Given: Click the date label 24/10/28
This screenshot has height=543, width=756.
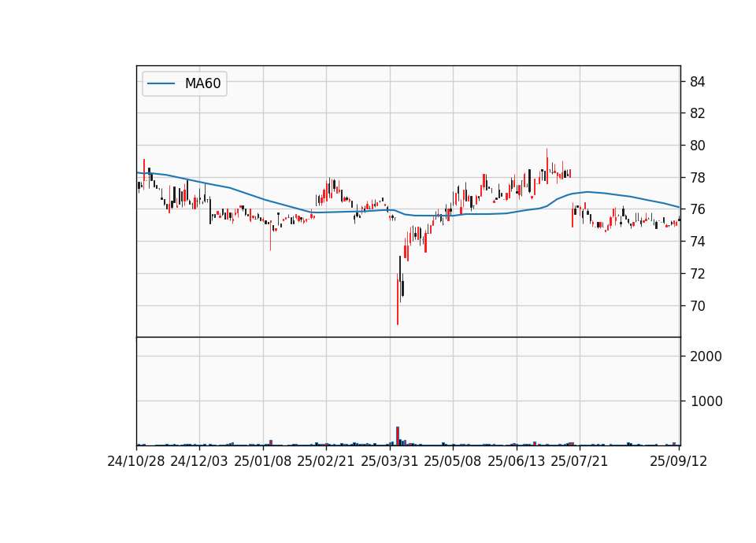Looking at the screenshot, I should [x=136, y=461].
